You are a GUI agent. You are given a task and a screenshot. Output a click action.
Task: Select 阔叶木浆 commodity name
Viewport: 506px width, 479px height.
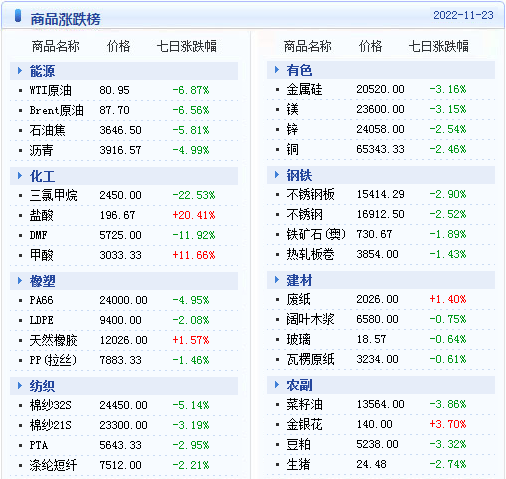point(310,319)
